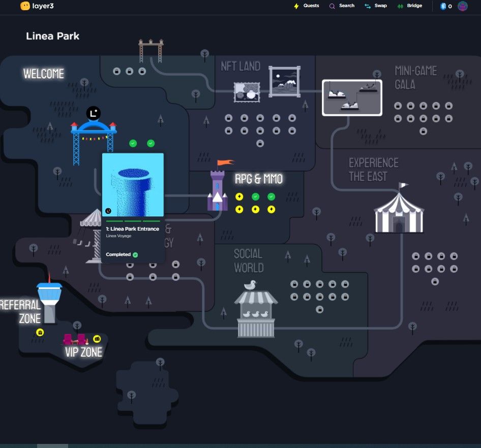Open the first green completed quest in RPG & MMO
This screenshot has width=481, height=448.
pos(255,197)
